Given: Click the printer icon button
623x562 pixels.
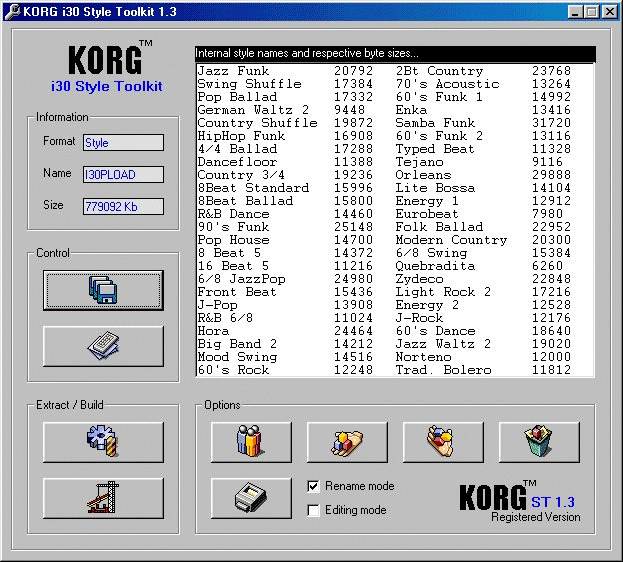Looking at the screenshot, I should tap(251, 498).
